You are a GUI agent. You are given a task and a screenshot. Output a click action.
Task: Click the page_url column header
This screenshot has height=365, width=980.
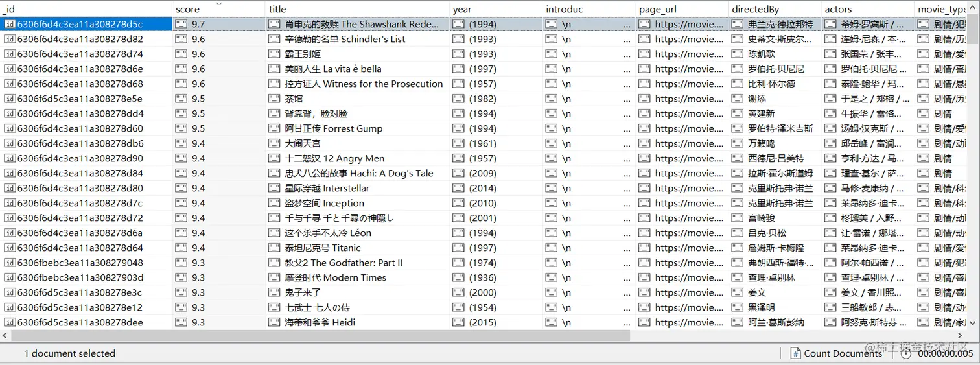[682, 9]
